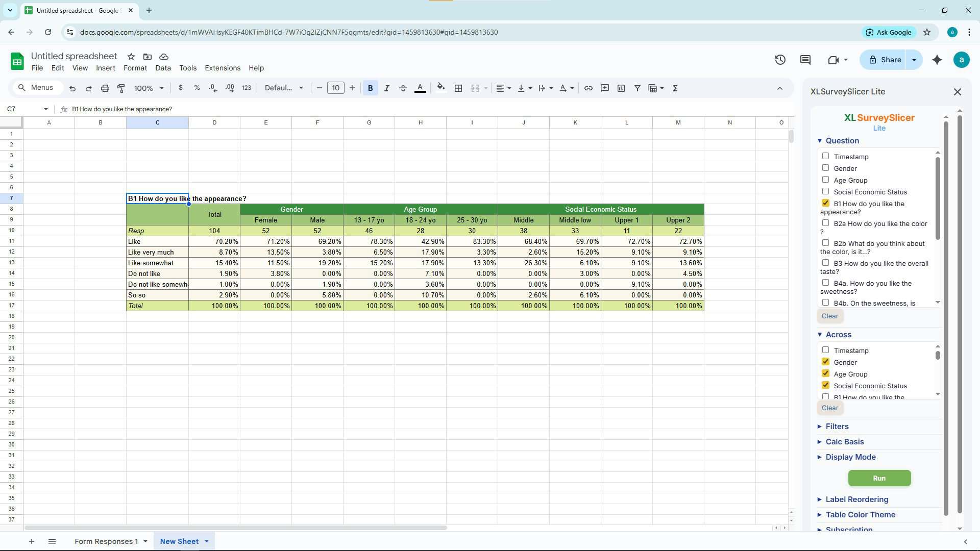Viewport: 980px width, 551px height.
Task: Increase decimal places icon
Action: click(x=230, y=88)
